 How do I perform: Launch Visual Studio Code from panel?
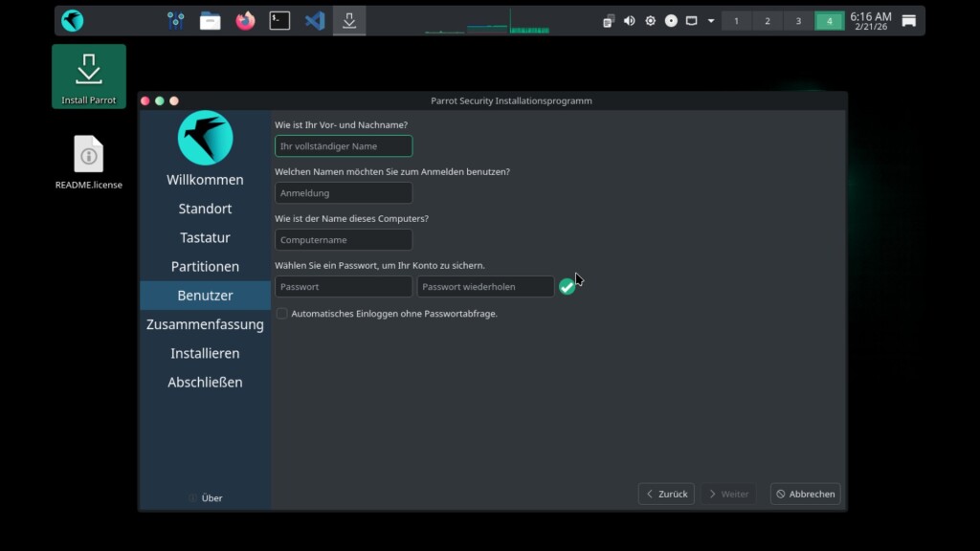314,21
